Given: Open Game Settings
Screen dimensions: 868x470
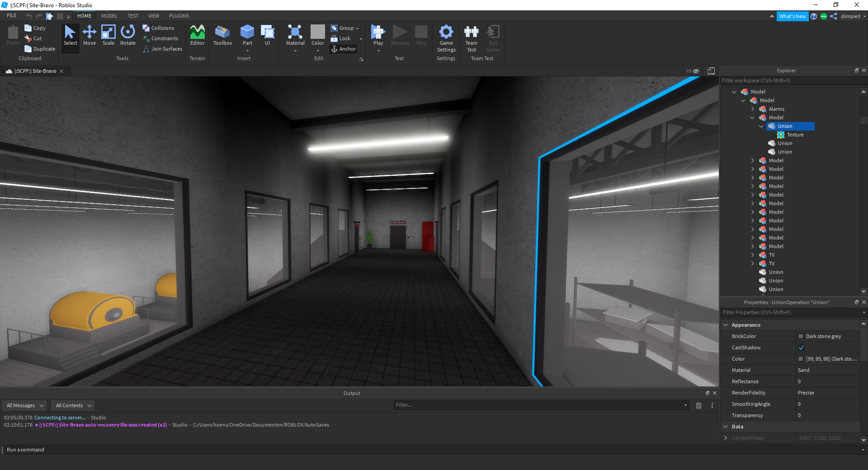Looking at the screenshot, I should (x=446, y=38).
